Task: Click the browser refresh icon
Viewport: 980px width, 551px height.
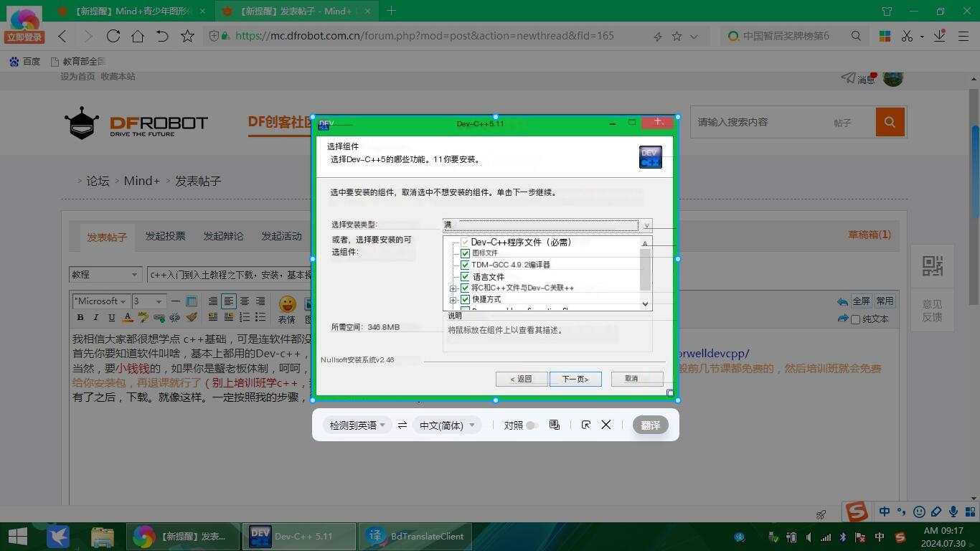Action: coord(113,36)
